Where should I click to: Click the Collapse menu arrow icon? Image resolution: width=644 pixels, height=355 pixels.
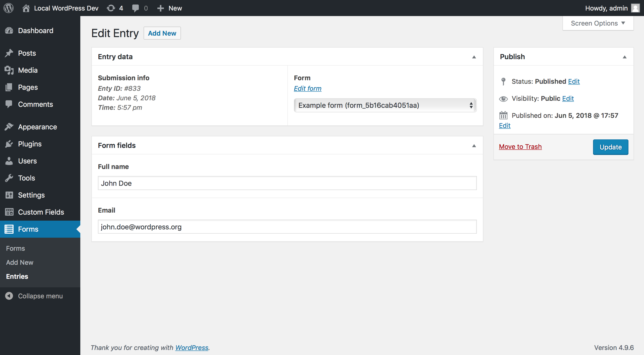[x=9, y=296]
